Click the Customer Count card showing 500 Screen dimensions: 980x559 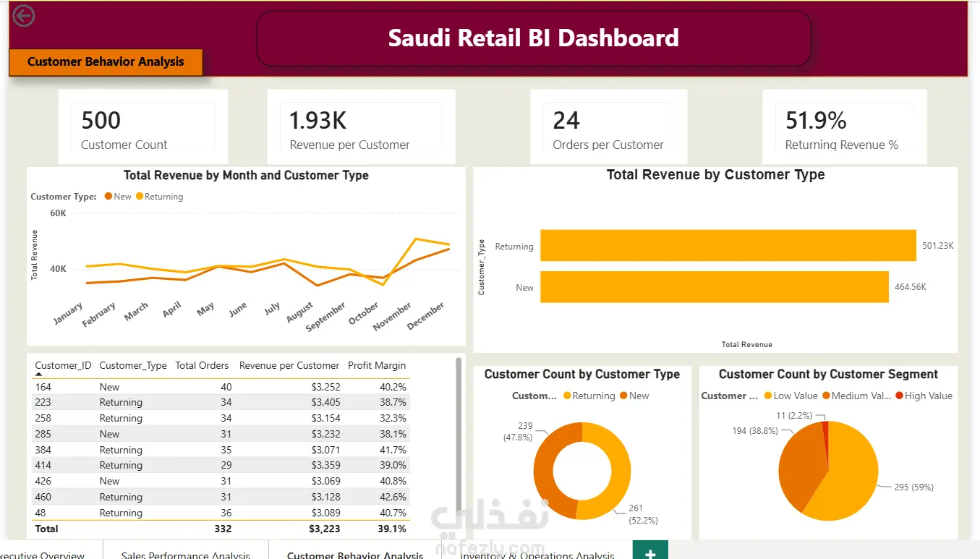(143, 127)
